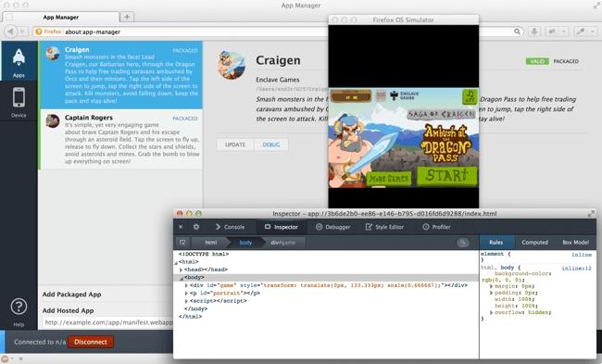This screenshot has width=602, height=364.
Task: Tap the More Games button in simulator
Action: (389, 179)
